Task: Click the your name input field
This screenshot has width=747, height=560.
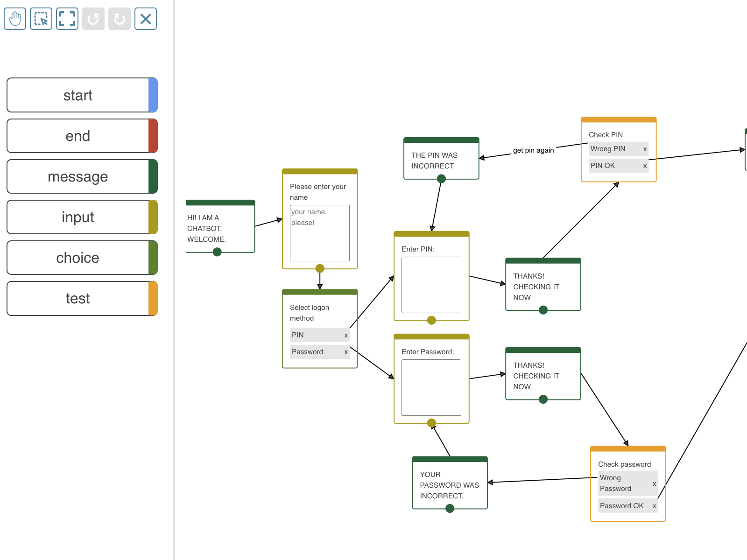Action: (x=319, y=232)
